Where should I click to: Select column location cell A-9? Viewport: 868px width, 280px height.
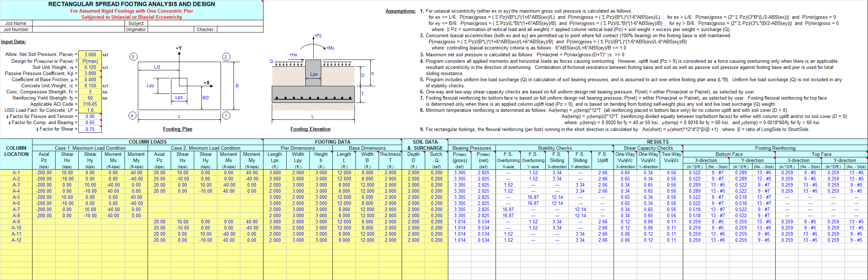pyautogui.click(x=16, y=222)
